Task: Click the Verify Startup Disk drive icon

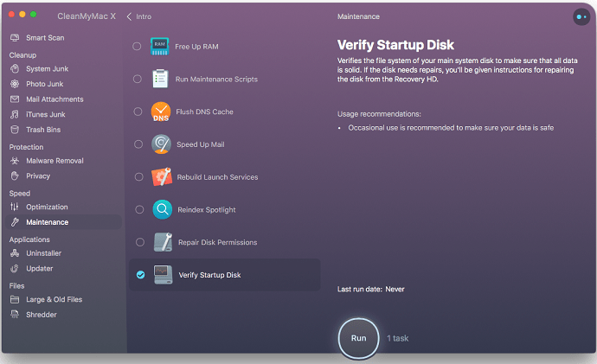Action: click(x=163, y=275)
